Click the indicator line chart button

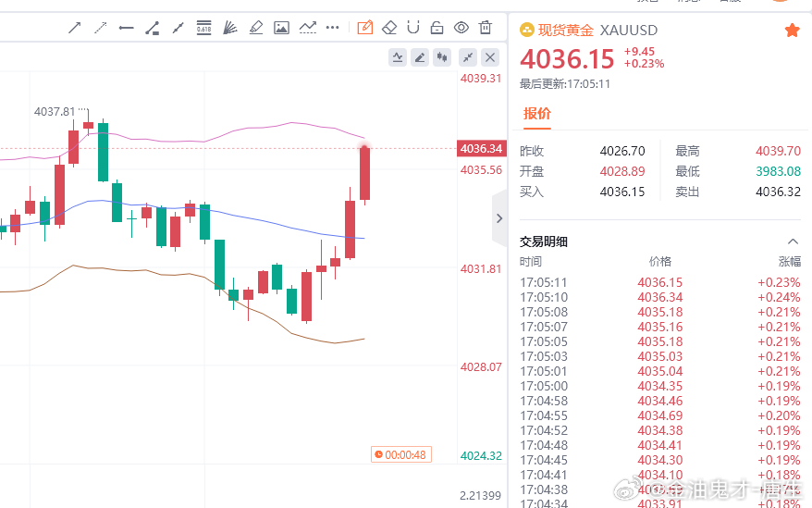pyautogui.click(x=398, y=57)
